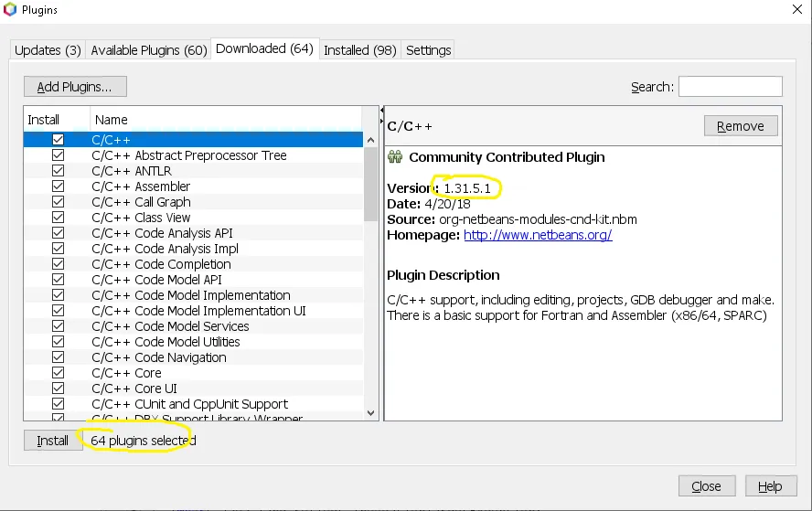Click the NetBeans logo in title bar
This screenshot has height=511, width=812.
tap(10, 9)
